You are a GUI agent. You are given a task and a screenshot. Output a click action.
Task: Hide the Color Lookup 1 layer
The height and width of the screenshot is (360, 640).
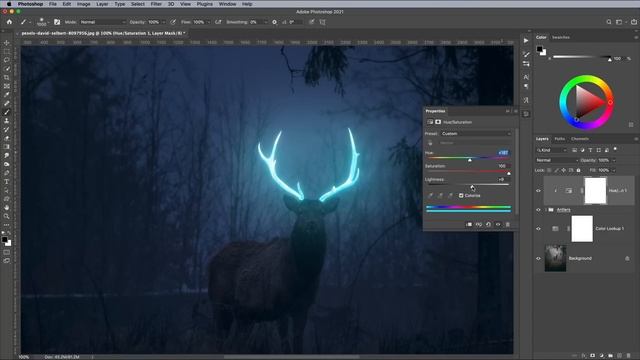coord(538,229)
